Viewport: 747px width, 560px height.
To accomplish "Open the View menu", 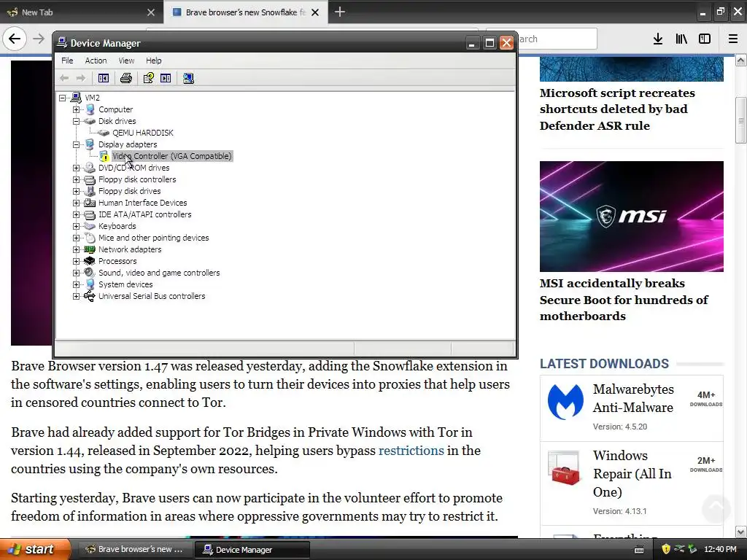I will click(126, 61).
